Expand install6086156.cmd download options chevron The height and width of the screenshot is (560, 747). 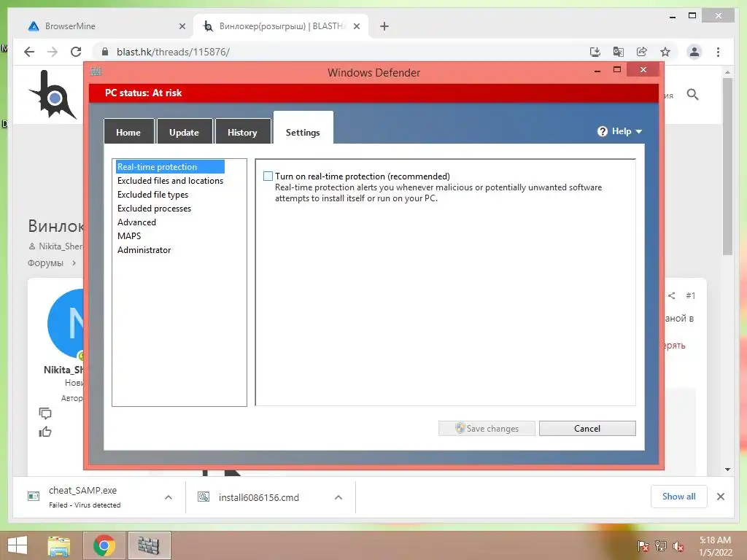tap(338, 497)
